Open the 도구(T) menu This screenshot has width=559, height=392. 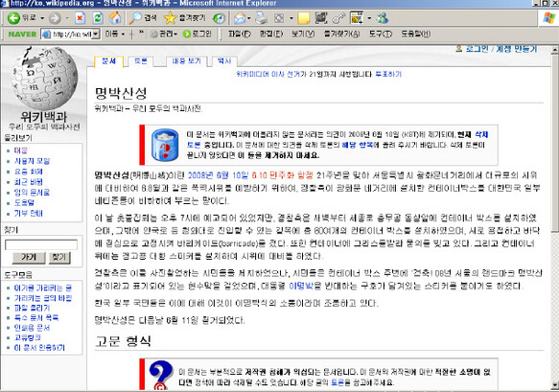(380, 34)
